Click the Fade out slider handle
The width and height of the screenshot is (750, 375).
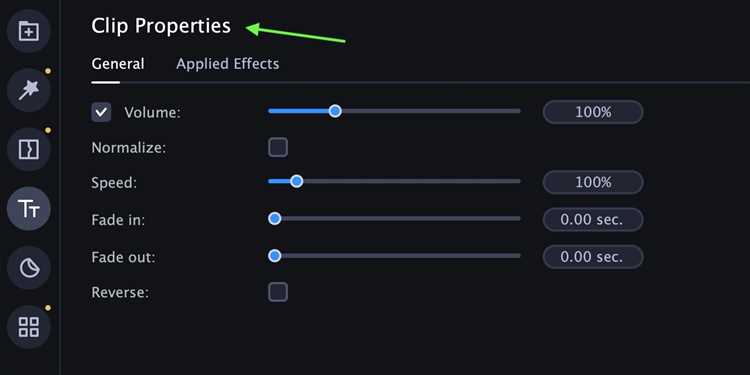(x=275, y=256)
